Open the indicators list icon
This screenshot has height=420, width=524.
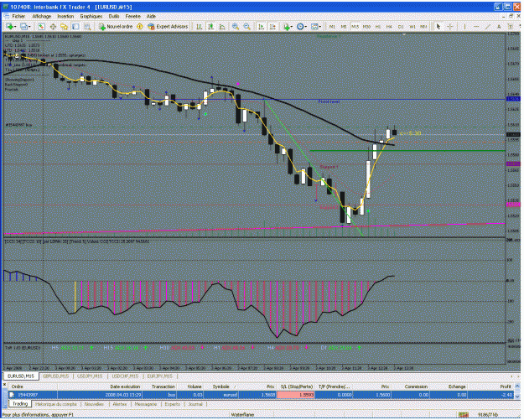coord(287,26)
